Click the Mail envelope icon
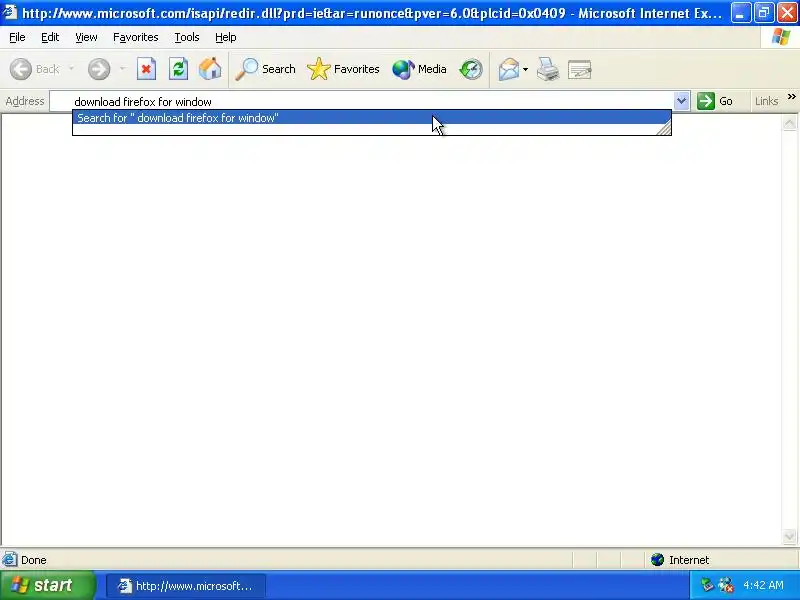Viewport: 800px width, 600px height. click(509, 69)
